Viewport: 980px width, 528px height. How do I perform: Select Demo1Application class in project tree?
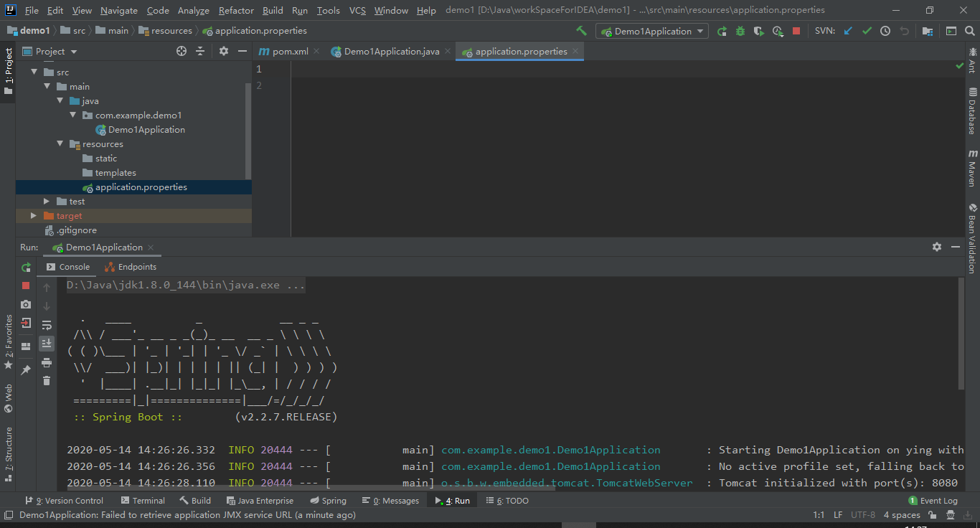point(146,130)
